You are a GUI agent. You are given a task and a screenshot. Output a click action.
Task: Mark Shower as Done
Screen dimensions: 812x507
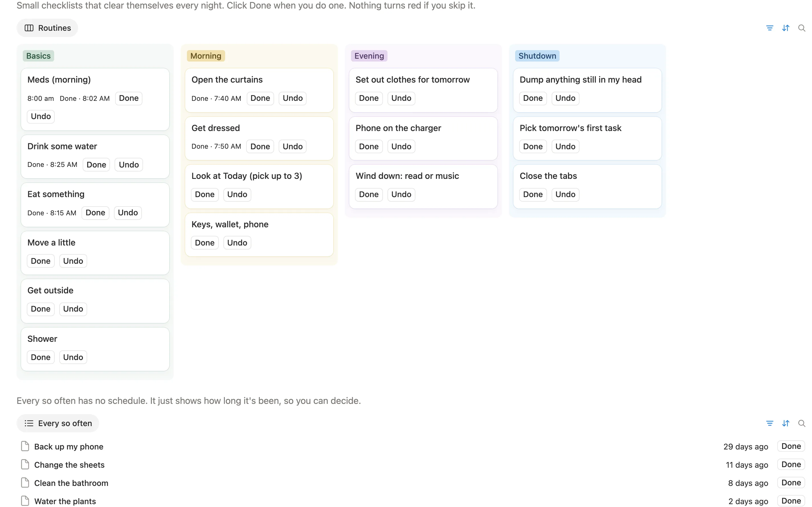(x=40, y=357)
